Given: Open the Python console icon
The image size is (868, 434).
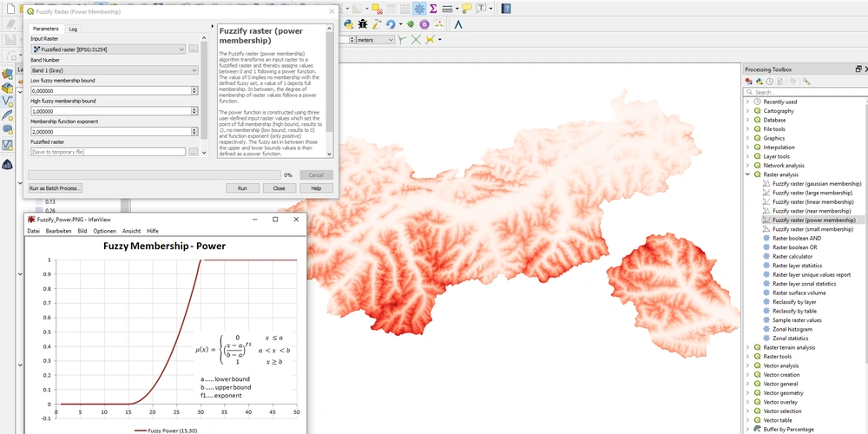Looking at the screenshot, I should (349, 23).
